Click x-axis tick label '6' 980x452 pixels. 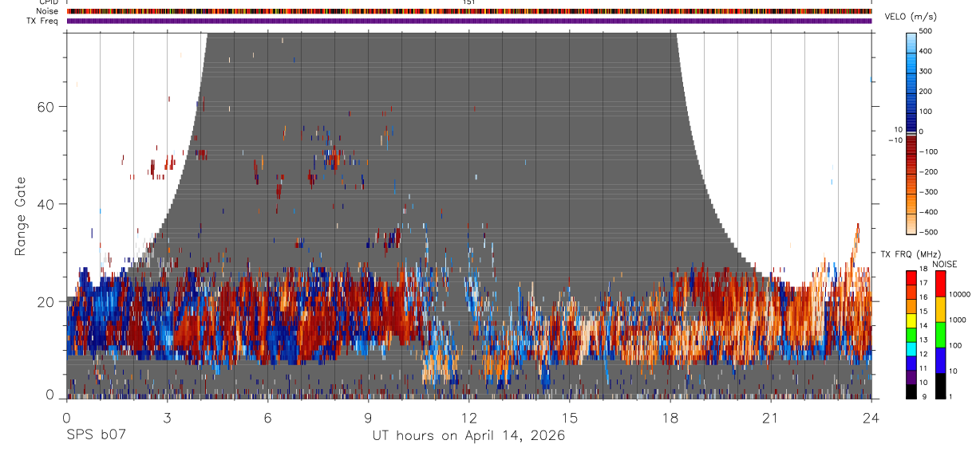point(267,417)
